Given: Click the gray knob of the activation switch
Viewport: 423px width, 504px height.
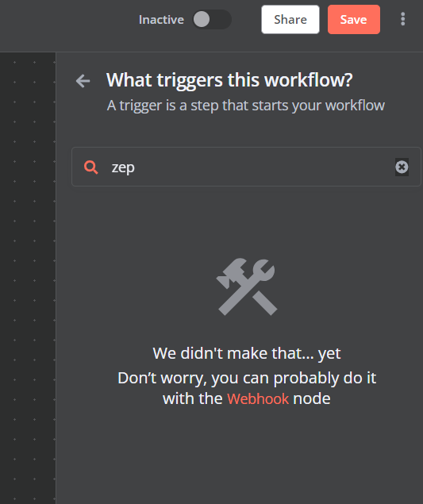Looking at the screenshot, I should point(202,19).
